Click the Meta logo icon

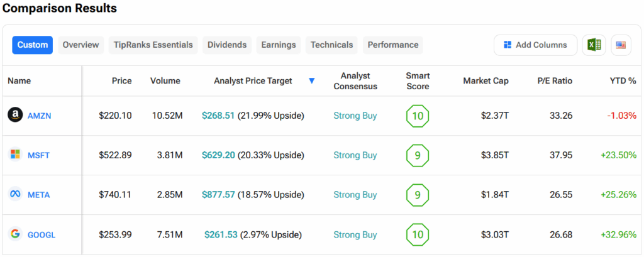tap(15, 194)
